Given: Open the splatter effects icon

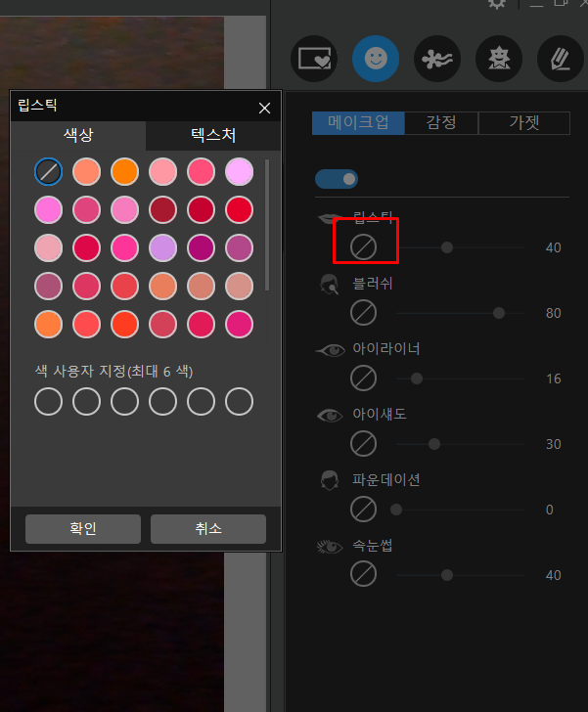Looking at the screenshot, I should click(x=437, y=59).
